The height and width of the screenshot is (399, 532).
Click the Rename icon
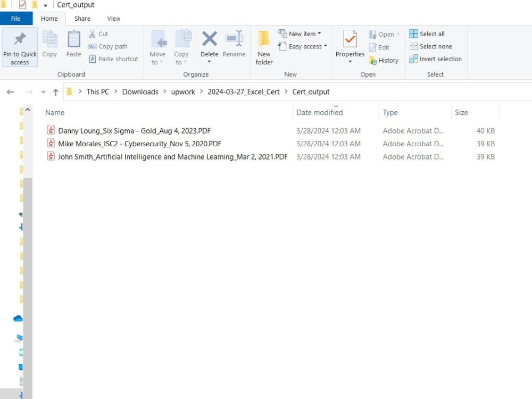click(234, 39)
